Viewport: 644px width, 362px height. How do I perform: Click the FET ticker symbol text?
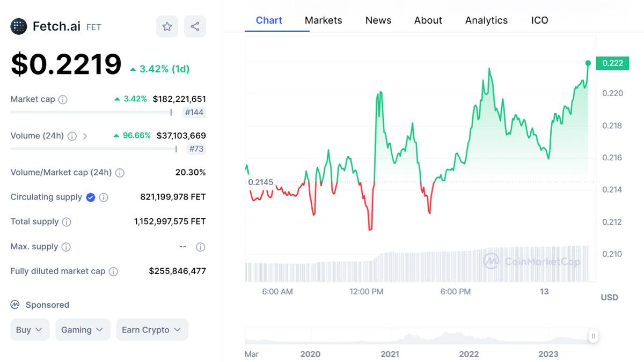94,27
